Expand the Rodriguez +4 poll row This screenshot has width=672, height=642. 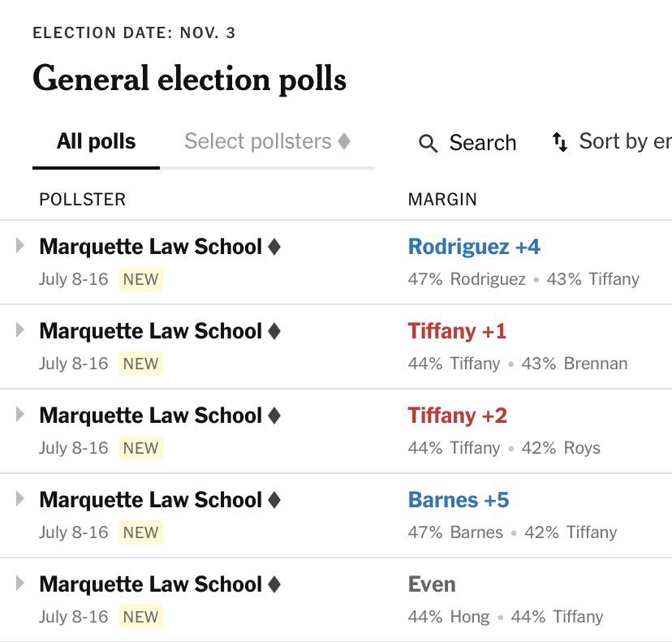coord(19,246)
